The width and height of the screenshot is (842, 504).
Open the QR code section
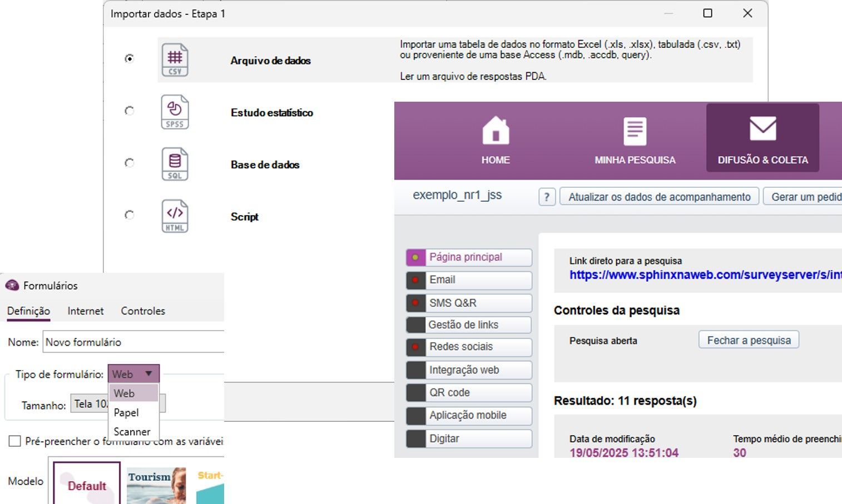tap(469, 392)
